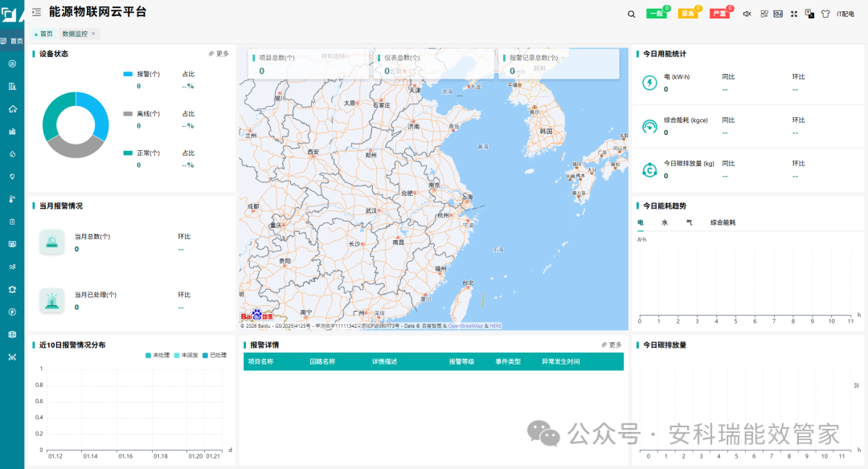Open the network nodes icon in the sidebar
The width and height of the screenshot is (868, 469).
[x=12, y=357]
